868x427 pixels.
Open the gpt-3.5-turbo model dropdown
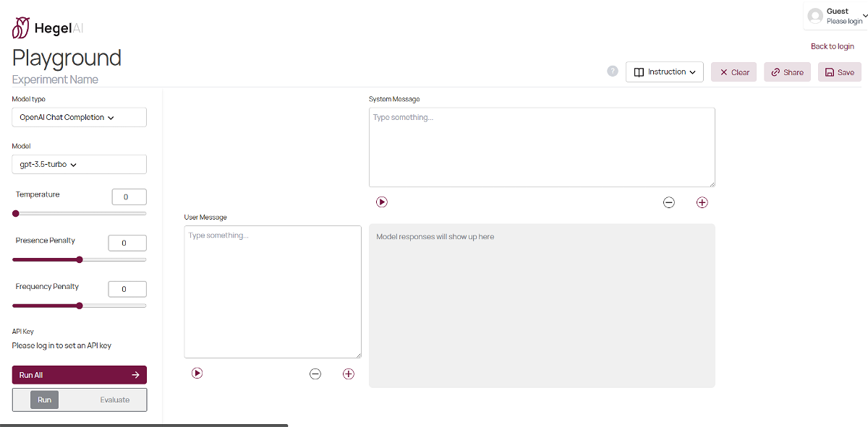click(x=80, y=164)
